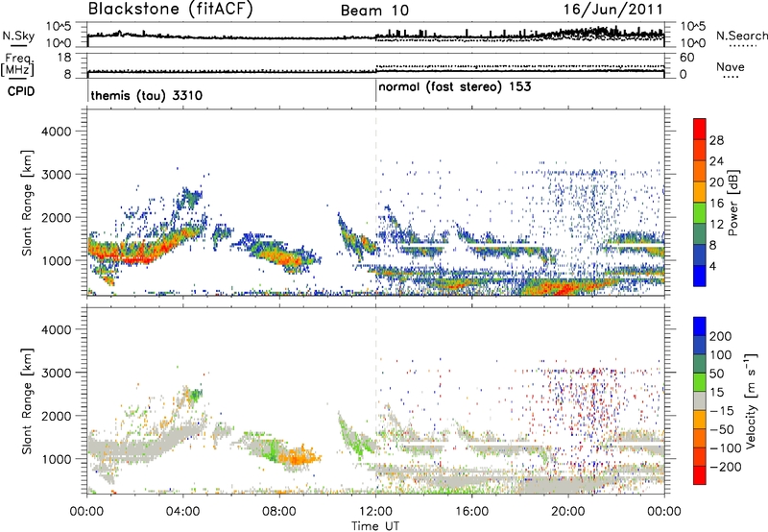Click the '16:00' time axis label
Image resolution: width=768 pixels, height=532 pixels.
click(471, 512)
